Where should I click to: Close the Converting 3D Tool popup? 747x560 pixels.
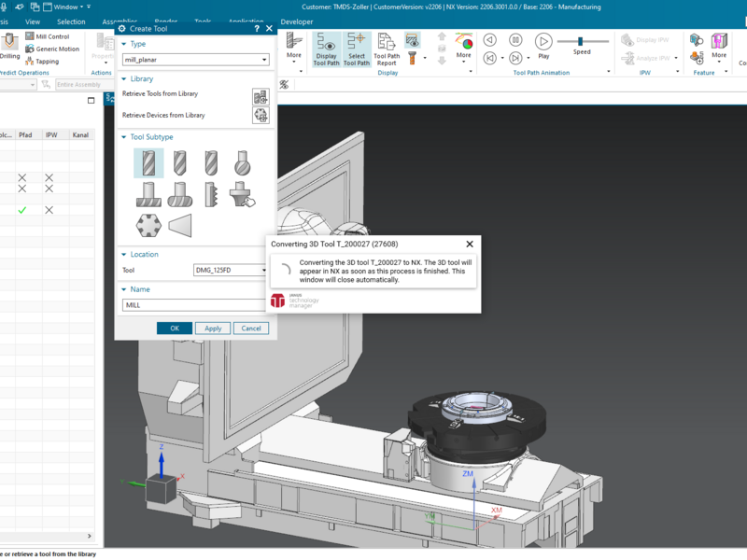(x=470, y=244)
